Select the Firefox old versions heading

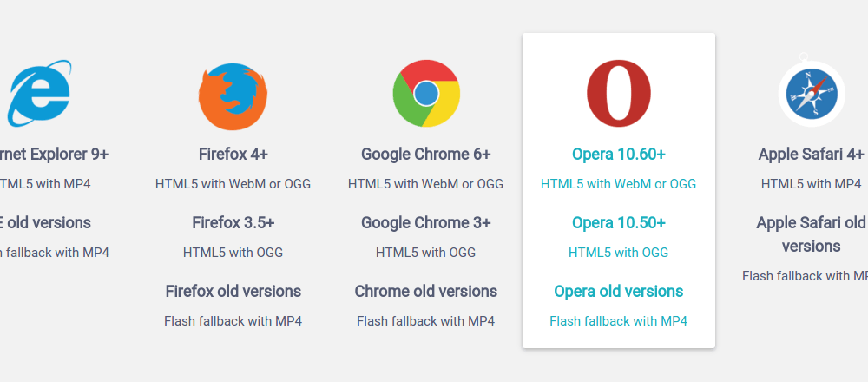pos(233,291)
